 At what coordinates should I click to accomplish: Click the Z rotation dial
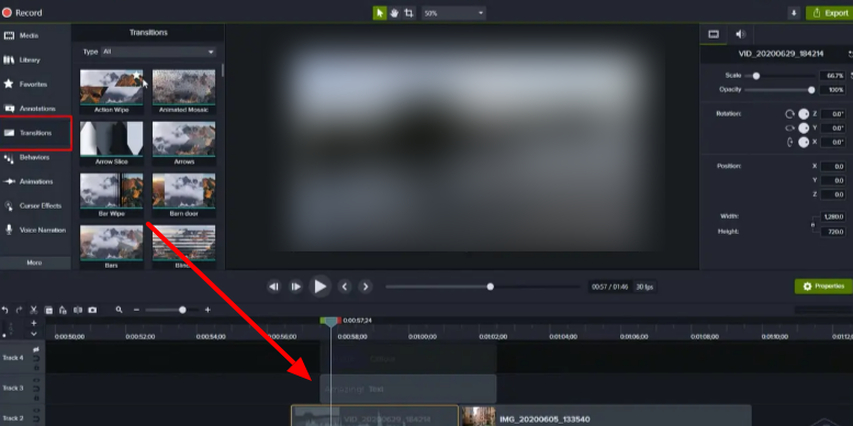click(803, 114)
